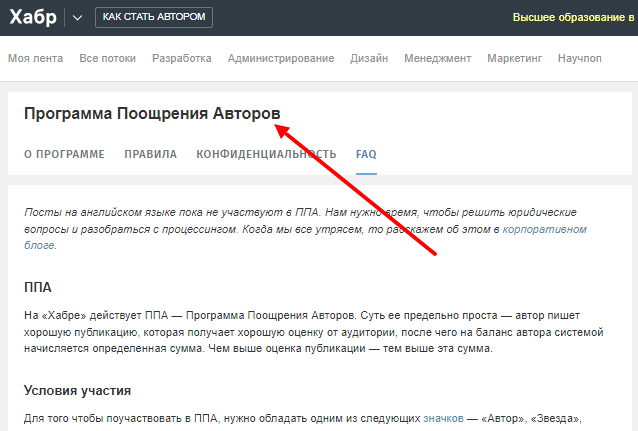Open the Маркетинг flow

(514, 59)
